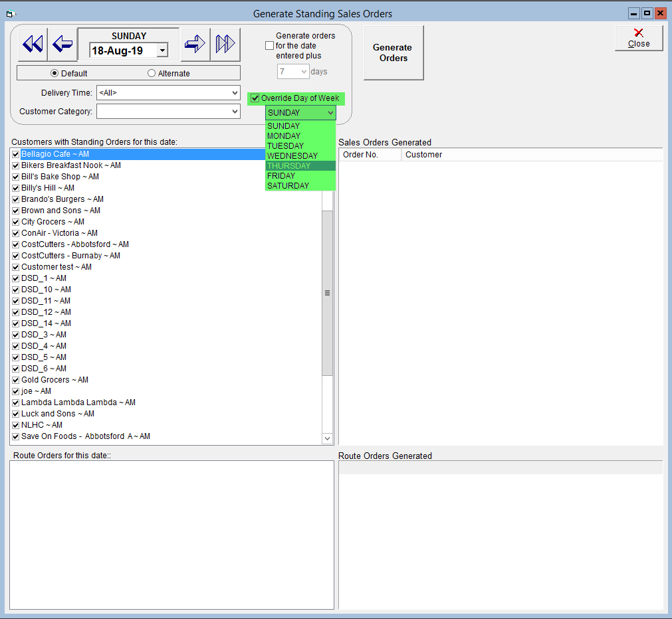Uncheck Brando's Burgers ~ AM
This screenshot has width=672, height=619.
click(x=16, y=199)
